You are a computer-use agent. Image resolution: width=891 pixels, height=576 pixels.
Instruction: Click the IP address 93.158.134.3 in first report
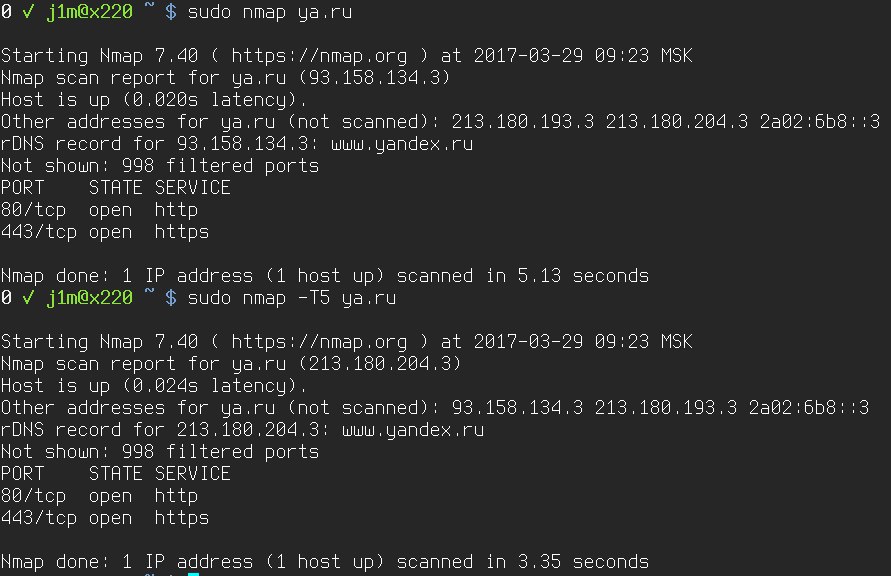click(373, 77)
